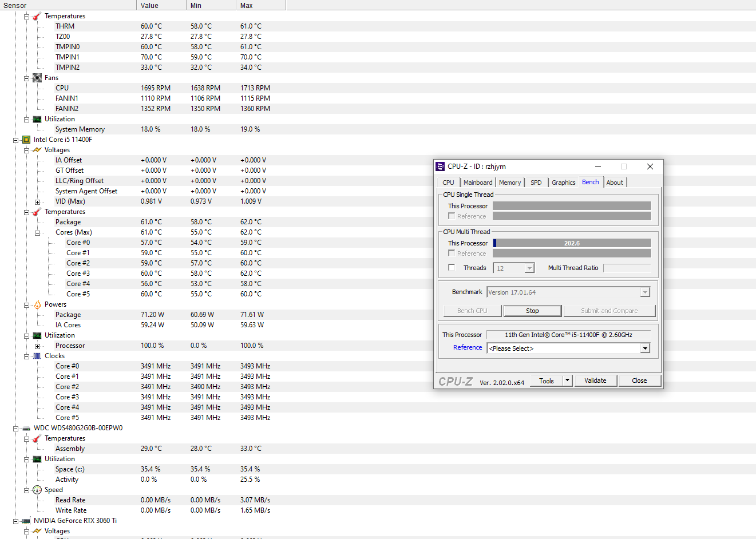756x539 pixels.
Task: Click the Speed gauge icon
Action: tap(37, 490)
